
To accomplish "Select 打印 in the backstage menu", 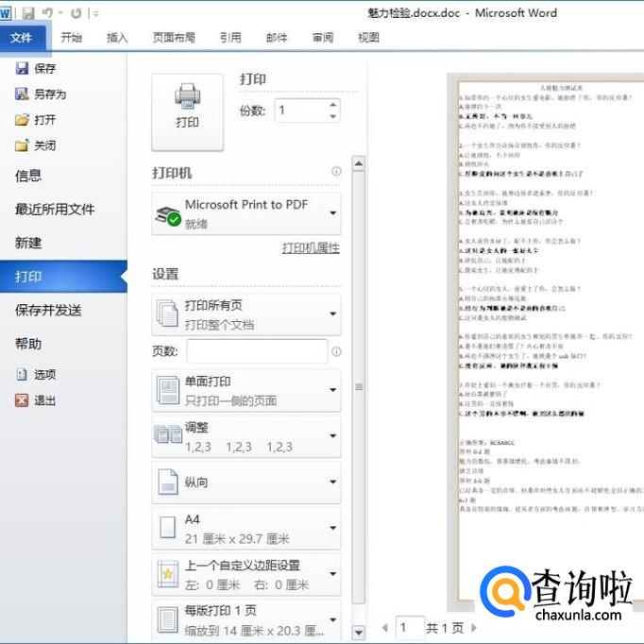I will [63, 277].
